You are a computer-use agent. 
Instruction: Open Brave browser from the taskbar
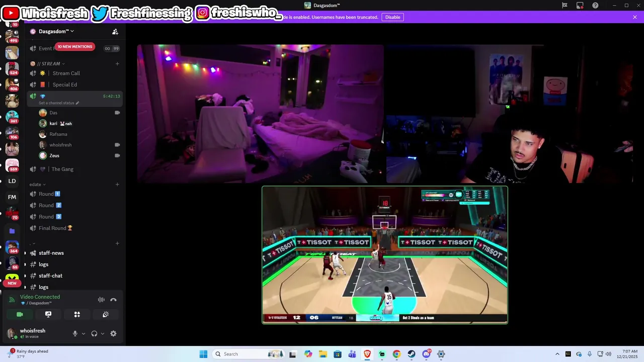tap(367, 354)
